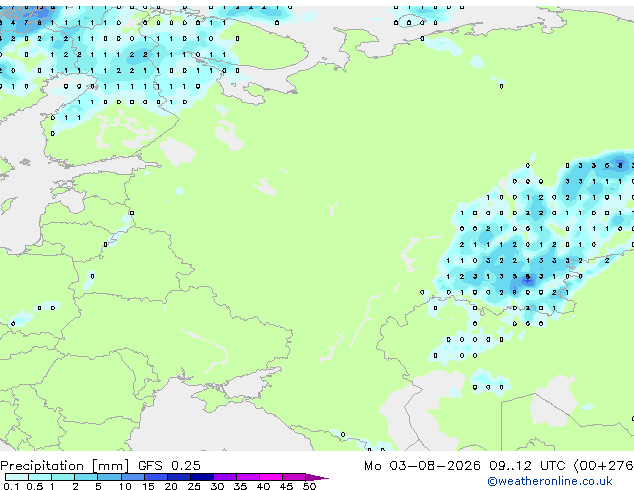The width and height of the screenshot is (634, 490).
Task: Click legend label '0.5'
Action: click(x=35, y=486)
